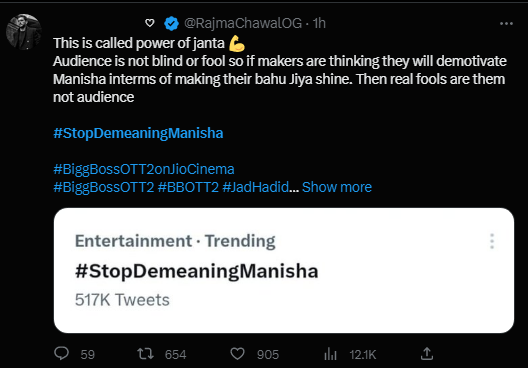
Task: Click the blue verified badge
Action: coord(171,24)
